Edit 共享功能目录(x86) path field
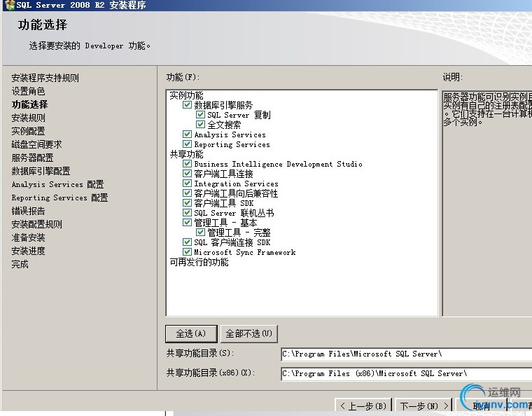 (x=407, y=373)
